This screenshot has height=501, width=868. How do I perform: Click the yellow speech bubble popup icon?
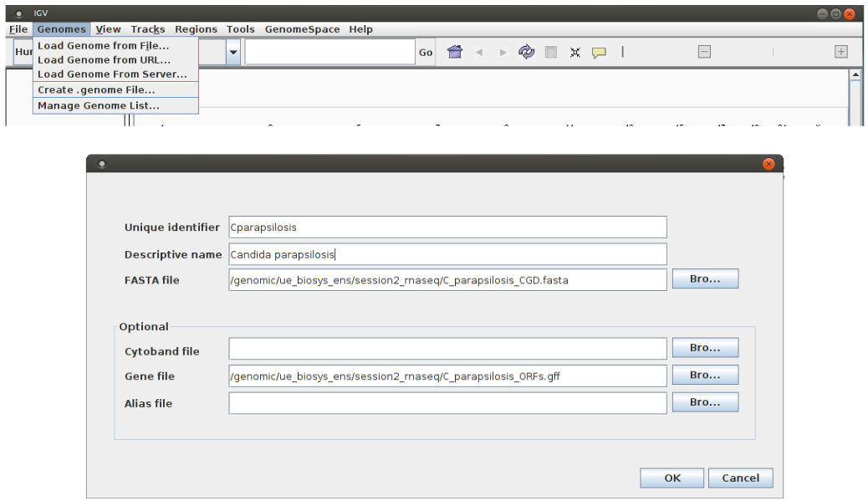599,52
